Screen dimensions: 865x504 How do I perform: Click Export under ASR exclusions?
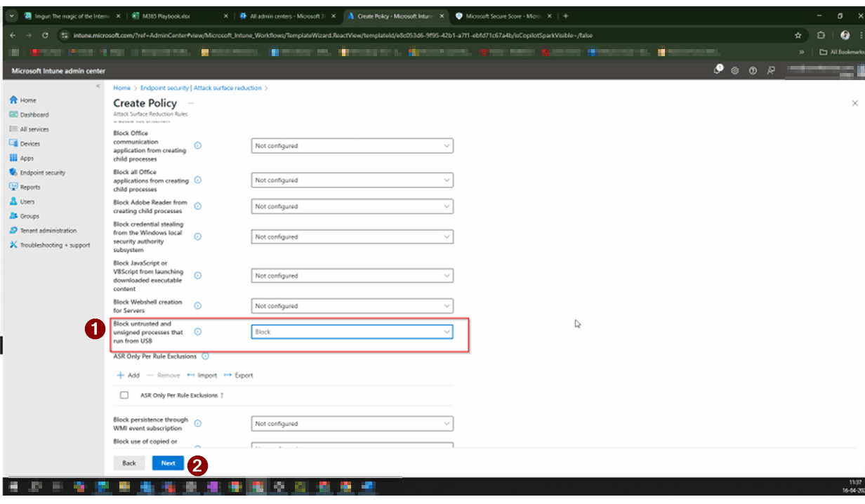click(x=239, y=376)
